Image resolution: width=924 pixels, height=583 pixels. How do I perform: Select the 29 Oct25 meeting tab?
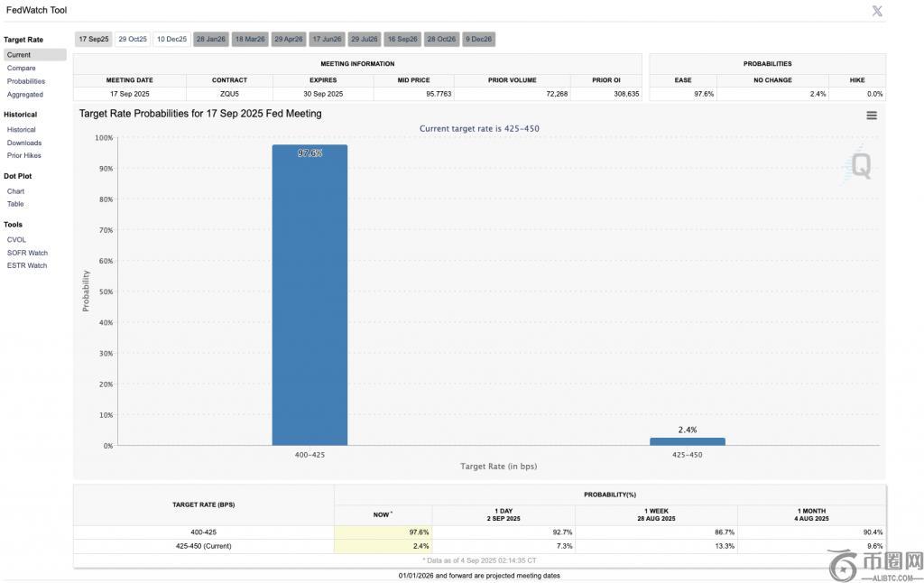coord(133,39)
